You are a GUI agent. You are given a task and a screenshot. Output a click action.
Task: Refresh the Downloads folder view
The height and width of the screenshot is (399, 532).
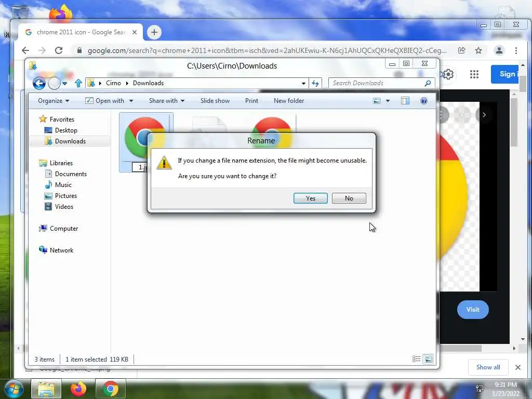coord(315,83)
